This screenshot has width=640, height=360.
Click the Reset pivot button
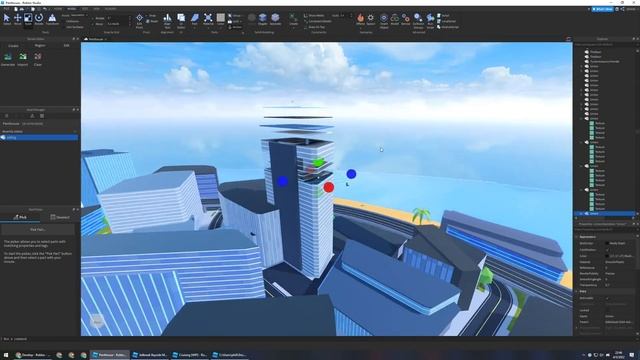(x=152, y=21)
